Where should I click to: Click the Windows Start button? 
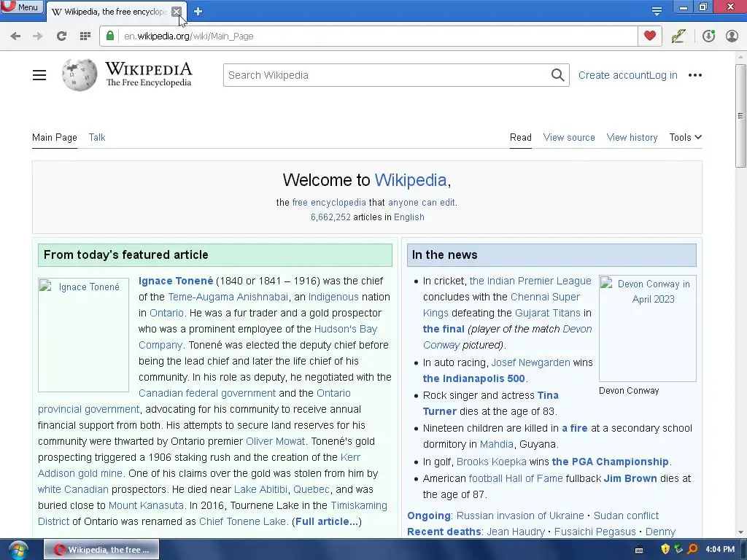pyautogui.click(x=18, y=550)
